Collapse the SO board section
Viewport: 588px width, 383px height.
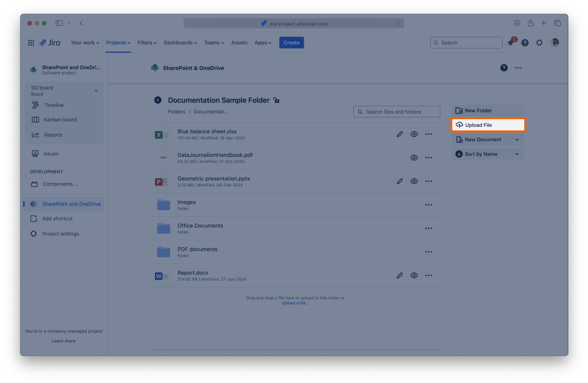[96, 91]
